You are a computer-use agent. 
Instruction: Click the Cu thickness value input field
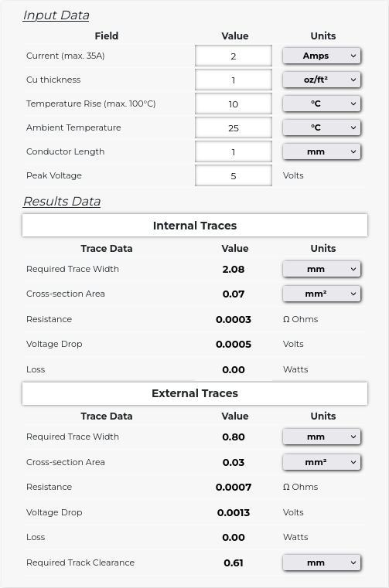click(234, 80)
